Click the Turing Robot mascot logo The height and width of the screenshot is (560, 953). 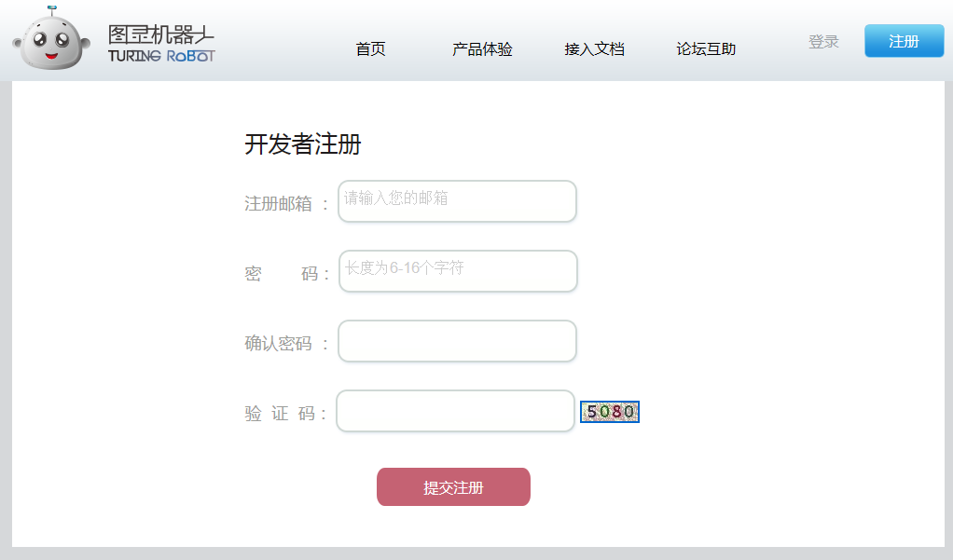(x=50, y=39)
